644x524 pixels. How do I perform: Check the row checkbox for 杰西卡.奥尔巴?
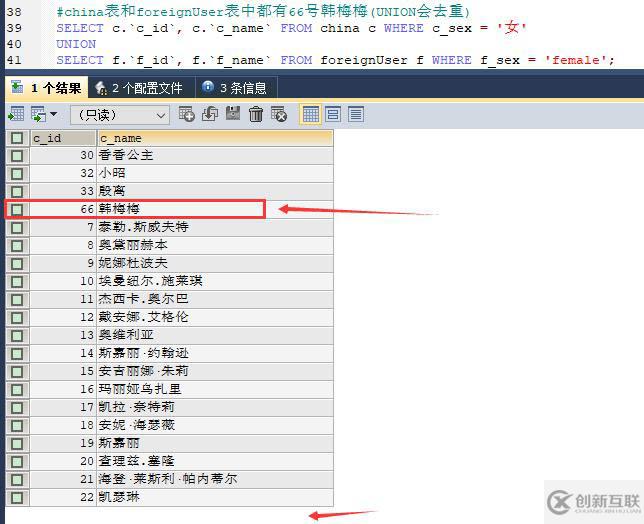pyautogui.click(x=17, y=300)
